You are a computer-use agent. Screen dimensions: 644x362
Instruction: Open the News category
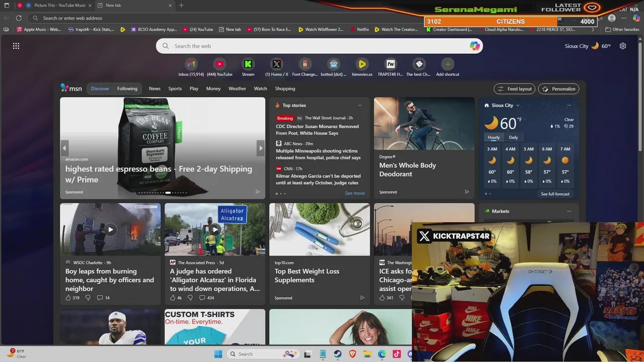(x=154, y=88)
